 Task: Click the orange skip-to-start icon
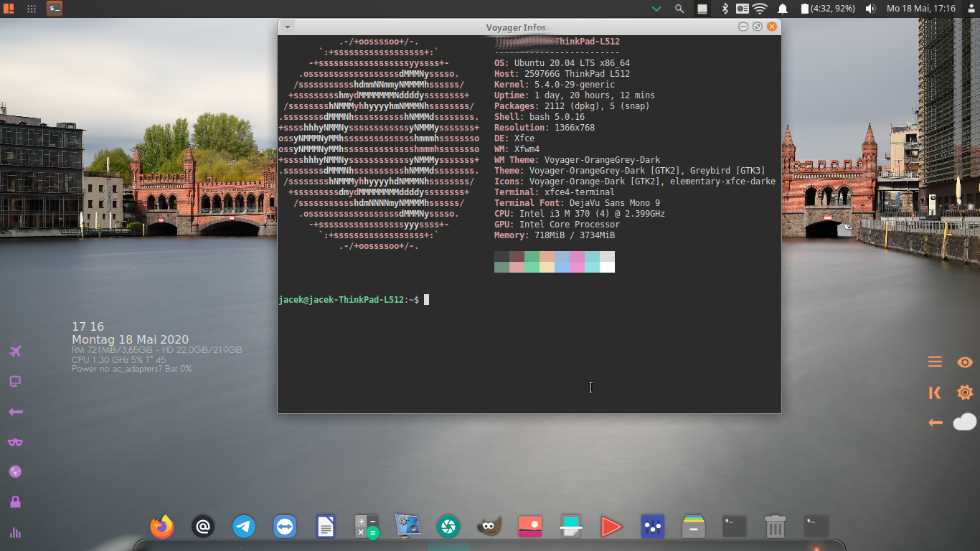[935, 392]
